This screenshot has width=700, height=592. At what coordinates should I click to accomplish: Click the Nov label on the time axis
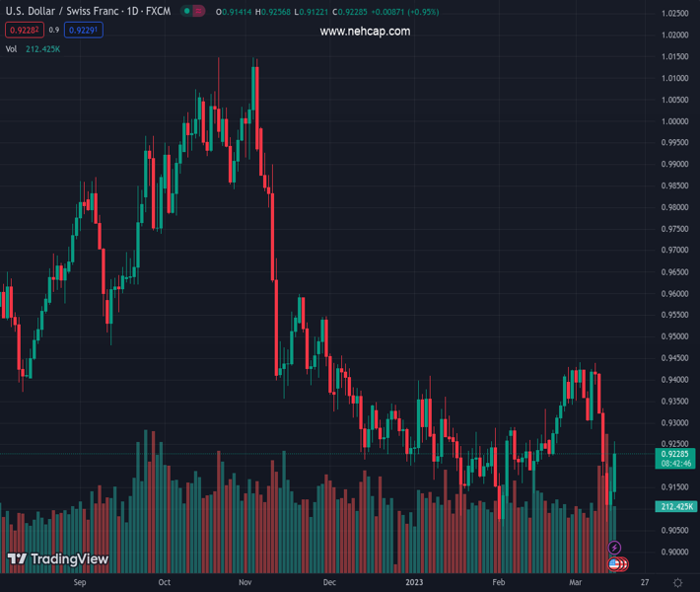245,582
